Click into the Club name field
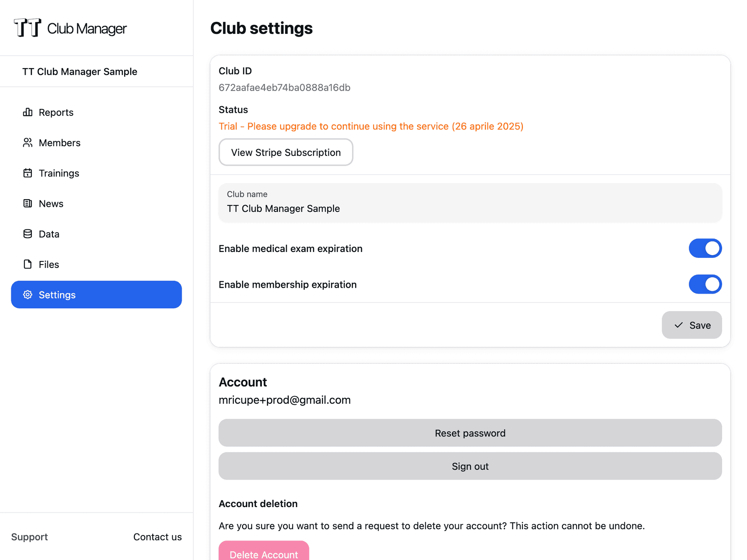The width and height of the screenshot is (747, 560). [x=470, y=208]
